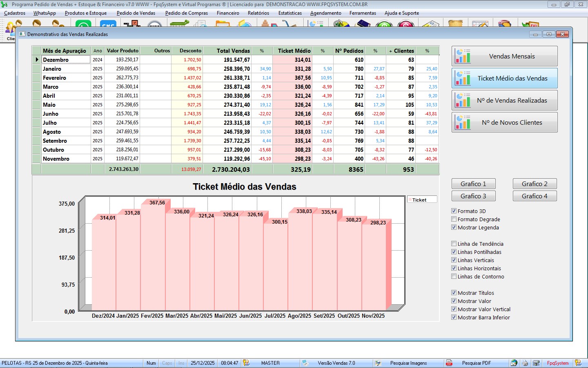Show the Vendas Mensais chart
The height and width of the screenshot is (368, 588).
point(505,56)
